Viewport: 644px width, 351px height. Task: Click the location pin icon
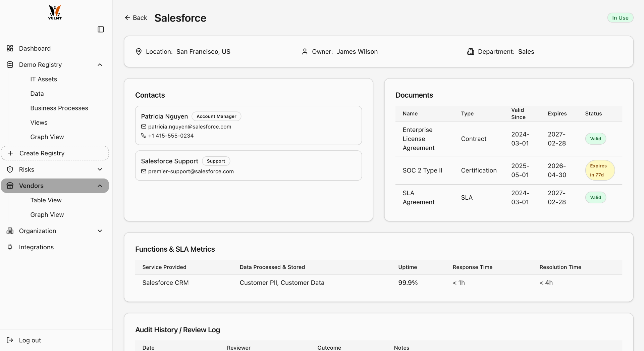(x=139, y=51)
